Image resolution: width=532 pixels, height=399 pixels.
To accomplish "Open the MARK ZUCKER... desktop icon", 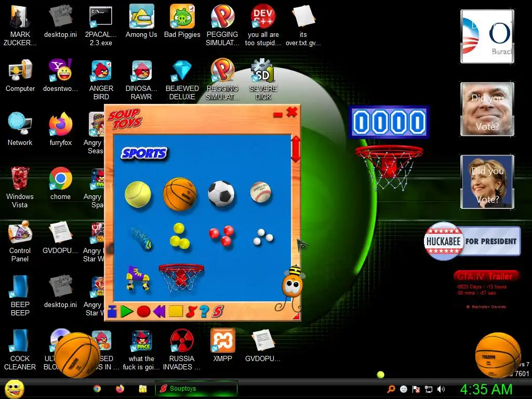I will click(x=20, y=25).
